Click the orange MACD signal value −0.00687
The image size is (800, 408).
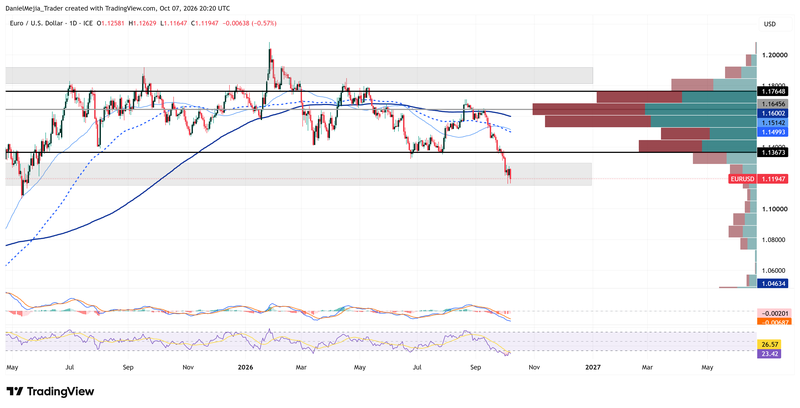click(x=776, y=322)
